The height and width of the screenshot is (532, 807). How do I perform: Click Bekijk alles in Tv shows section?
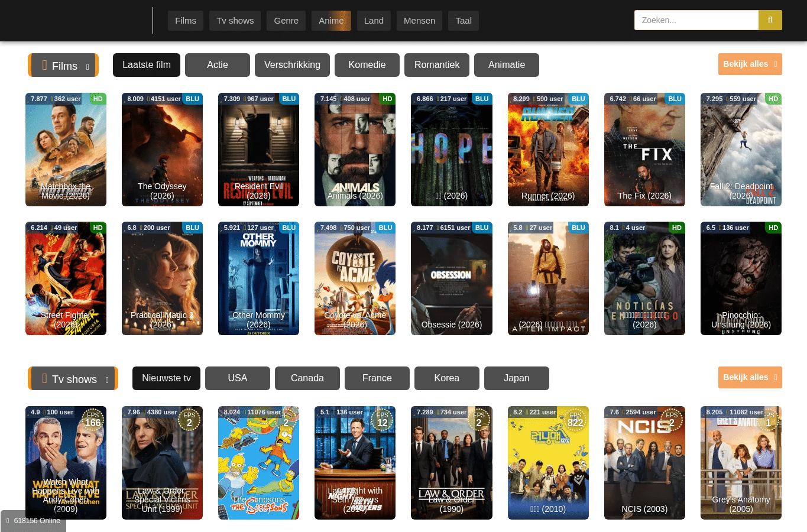[x=750, y=377]
